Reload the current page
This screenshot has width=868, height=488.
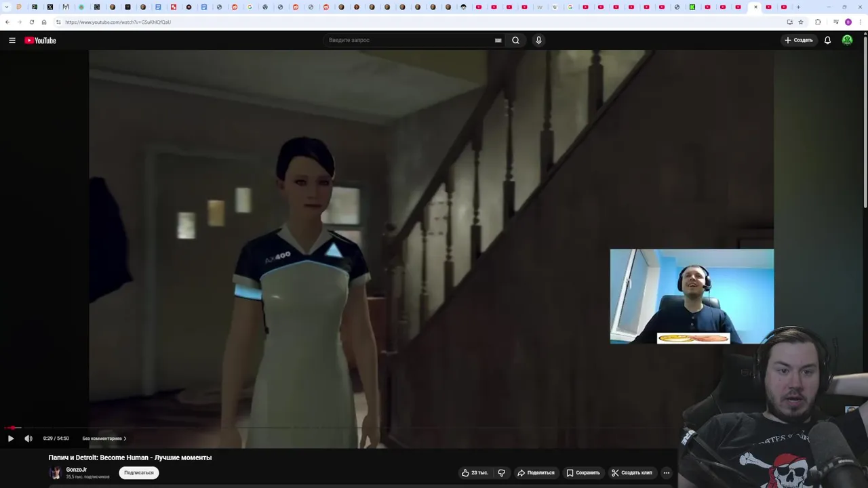31,22
